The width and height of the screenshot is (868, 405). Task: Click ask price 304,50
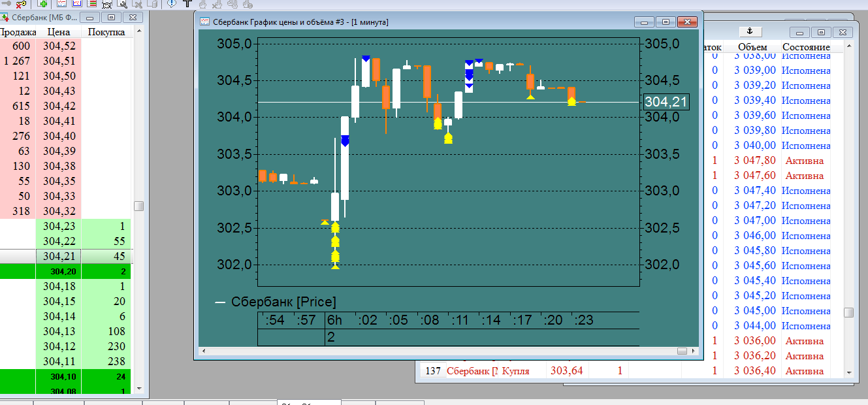(59, 76)
